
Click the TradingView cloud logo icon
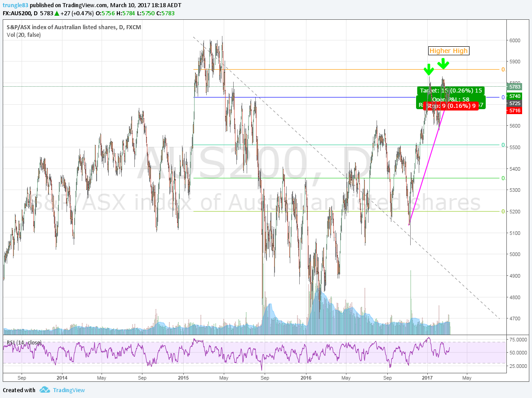44,390
